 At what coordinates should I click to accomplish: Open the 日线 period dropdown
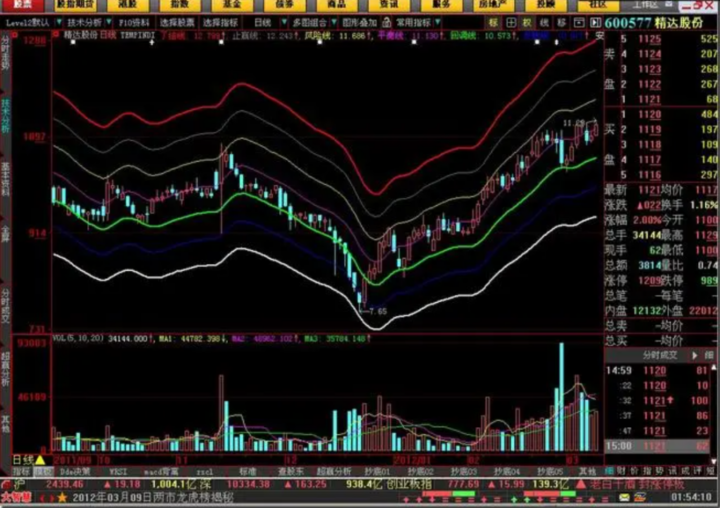tap(264, 20)
